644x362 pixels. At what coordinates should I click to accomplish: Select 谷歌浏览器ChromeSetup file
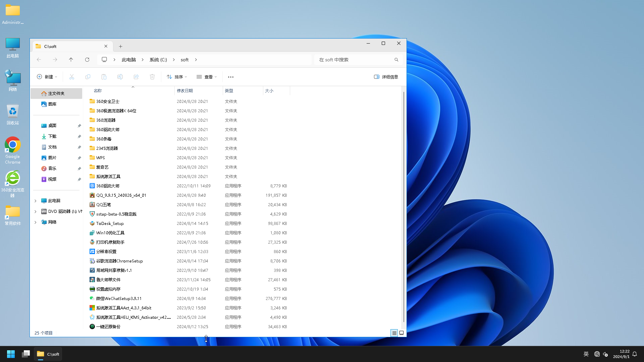119,261
